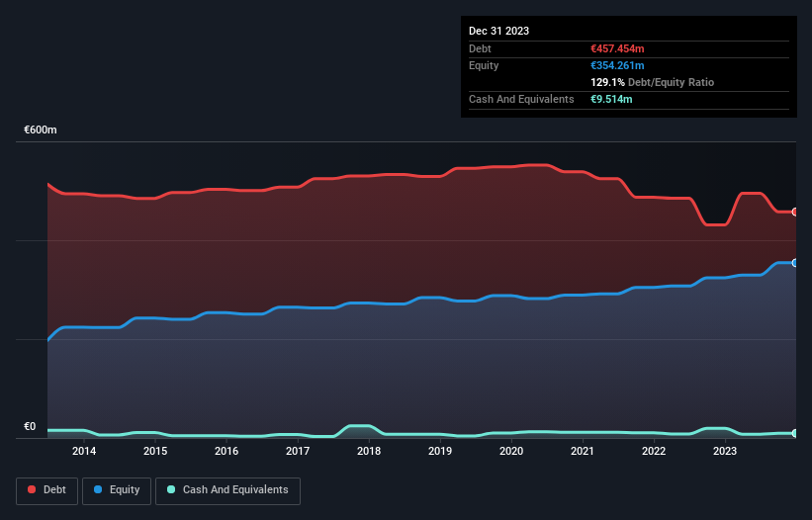The image size is (812, 520).
Task: Click the 2014 x-axis label
Action: point(84,451)
